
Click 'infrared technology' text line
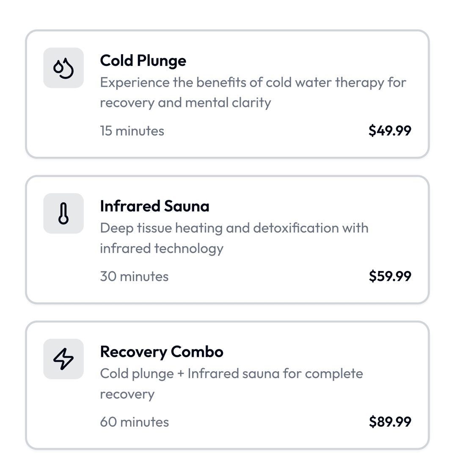click(162, 248)
